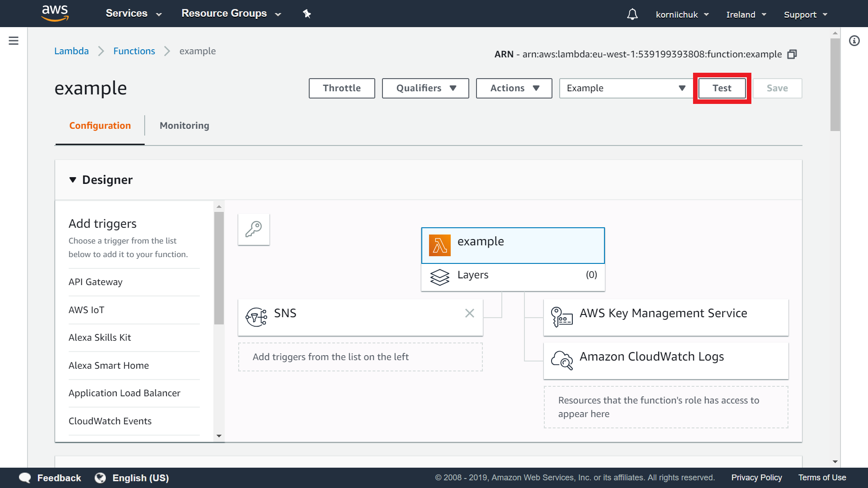Click the key permissions icon in Designer
868x488 pixels.
[254, 229]
